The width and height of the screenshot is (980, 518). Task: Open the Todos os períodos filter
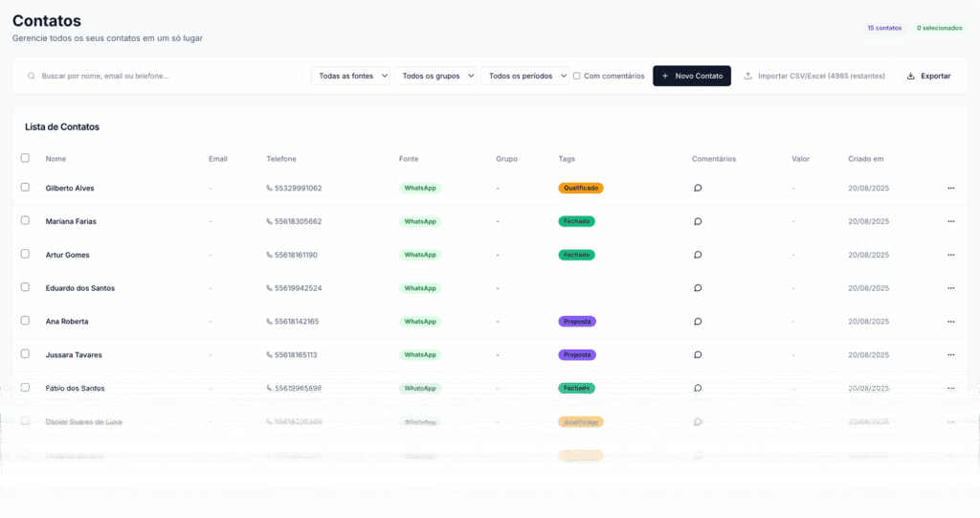tap(524, 76)
